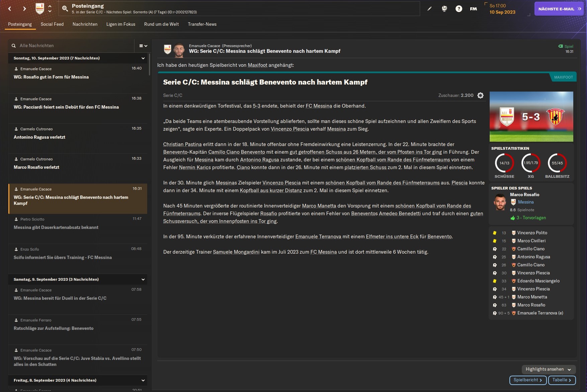The height and width of the screenshot is (392, 587).
Task: Switch to the Social Feed tab
Action: (52, 24)
